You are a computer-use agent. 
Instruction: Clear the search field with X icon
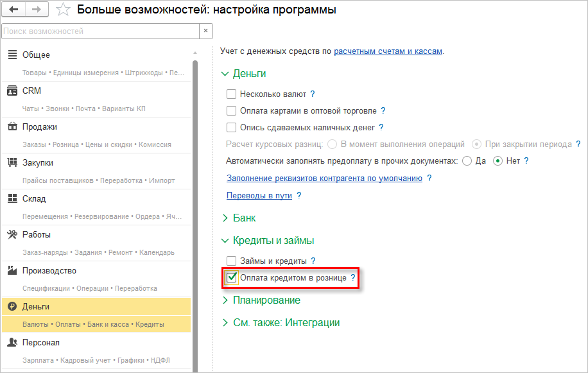[205, 31]
